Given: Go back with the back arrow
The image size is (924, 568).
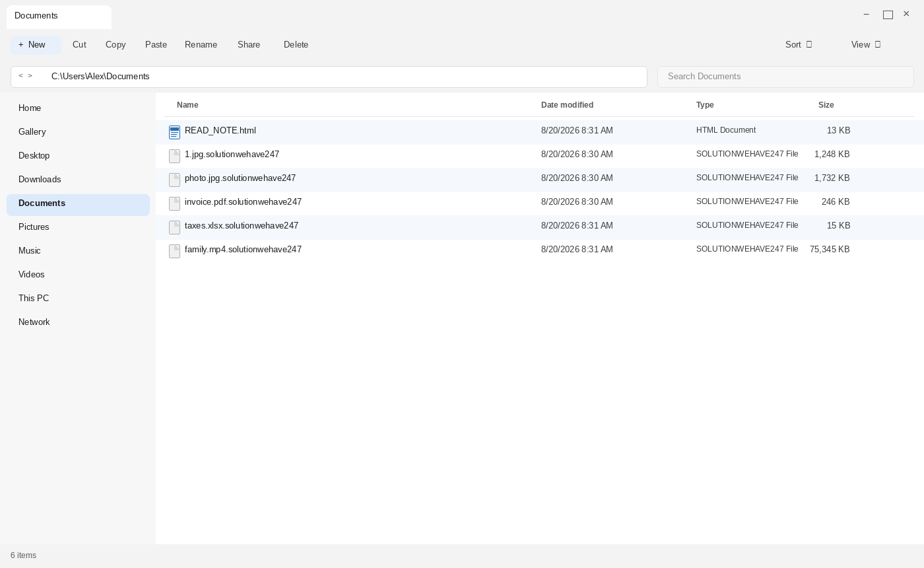Looking at the screenshot, I should pos(20,76).
